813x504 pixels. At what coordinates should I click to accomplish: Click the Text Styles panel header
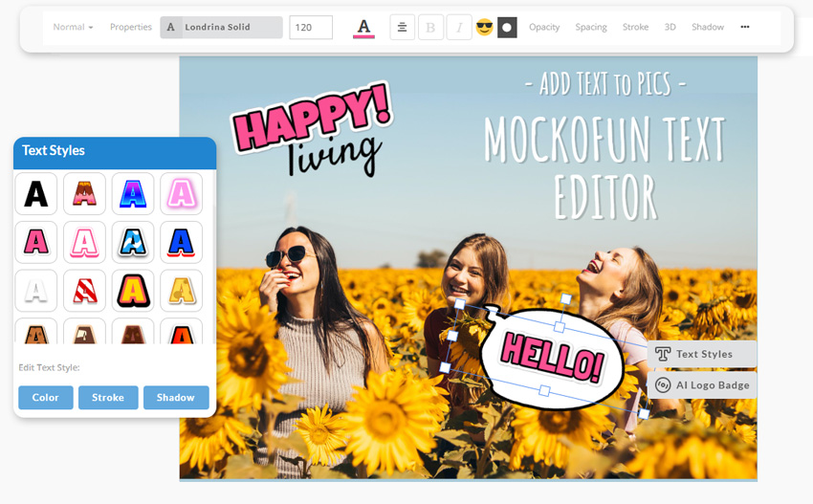coord(115,151)
